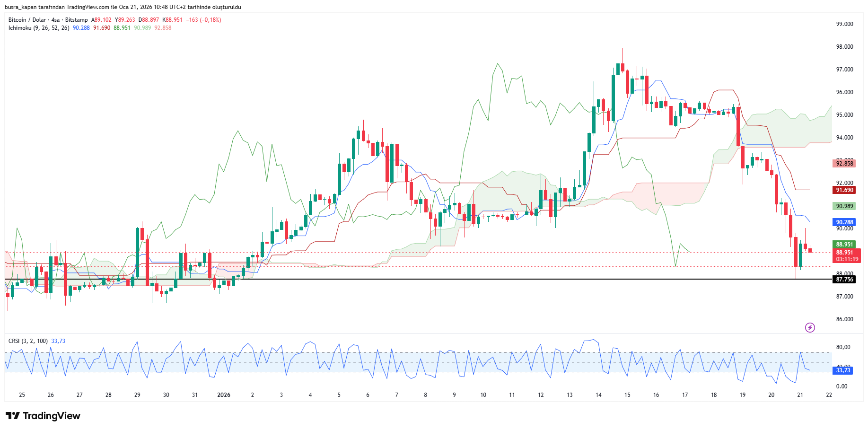Viewport: 868px width, 430px height.
Task: Click the Bitcoin / Dolar symbol title
Action: click(27, 20)
